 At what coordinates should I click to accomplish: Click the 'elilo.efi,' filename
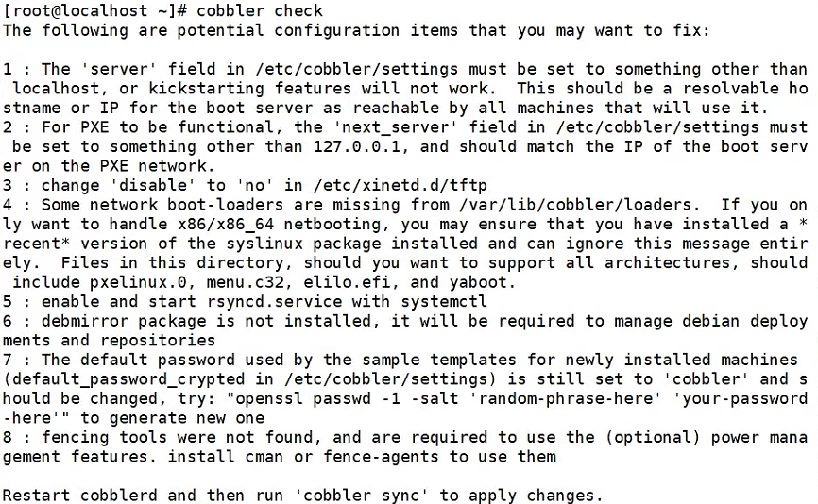(x=352, y=282)
